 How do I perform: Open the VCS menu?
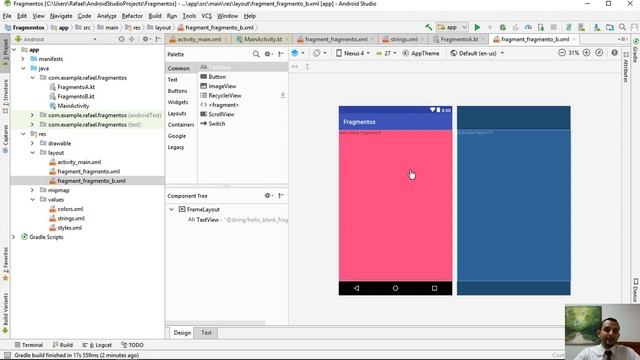pyautogui.click(x=207, y=16)
